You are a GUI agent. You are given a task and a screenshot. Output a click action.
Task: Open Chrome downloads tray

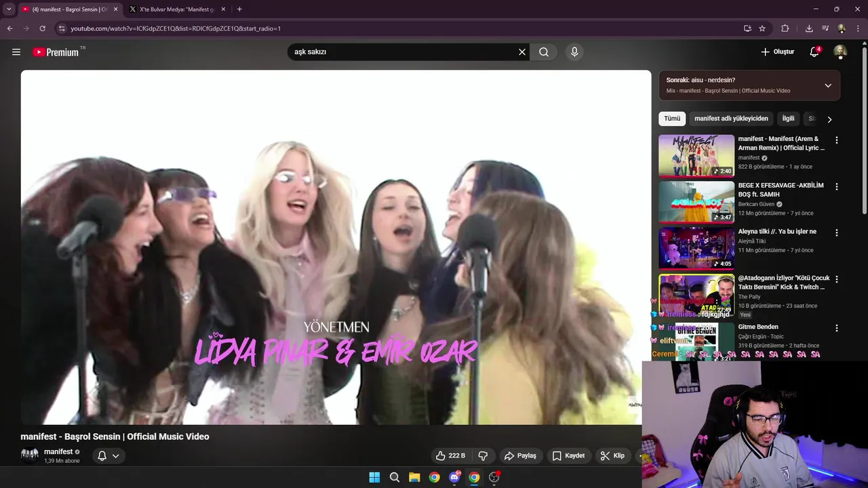(x=809, y=28)
